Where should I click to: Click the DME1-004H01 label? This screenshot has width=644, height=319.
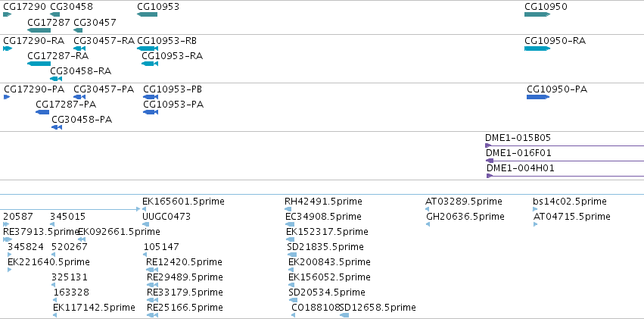[x=521, y=168]
